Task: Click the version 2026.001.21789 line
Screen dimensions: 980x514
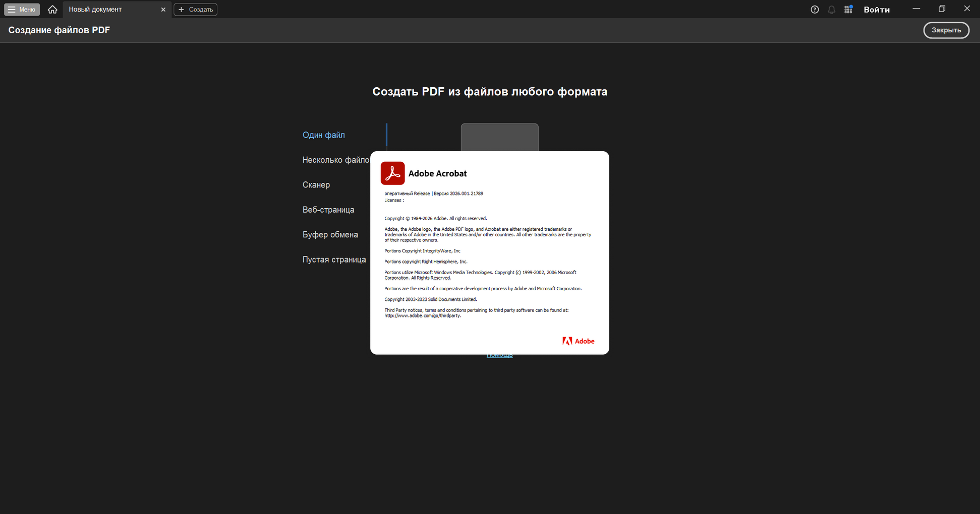Action: coord(434,194)
